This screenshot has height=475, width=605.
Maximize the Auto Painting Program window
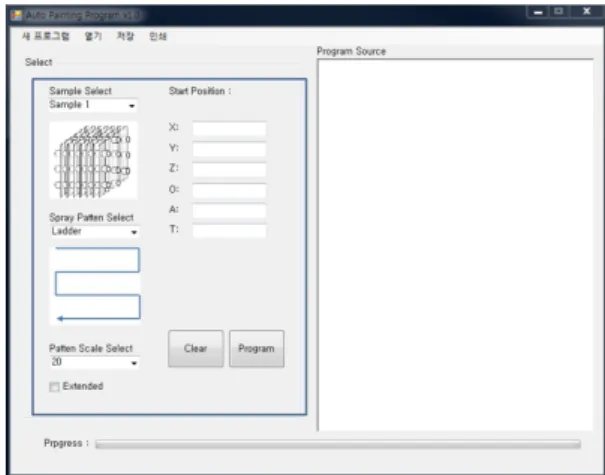point(558,12)
